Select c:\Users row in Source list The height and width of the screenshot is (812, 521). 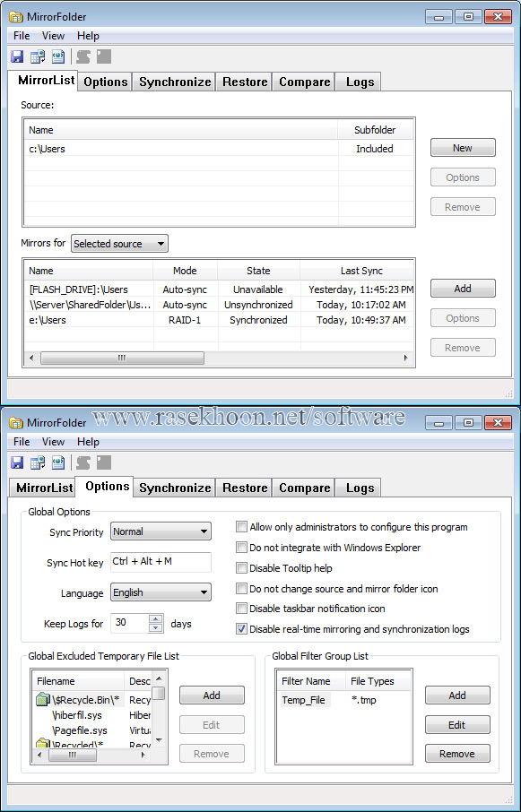tap(219, 149)
